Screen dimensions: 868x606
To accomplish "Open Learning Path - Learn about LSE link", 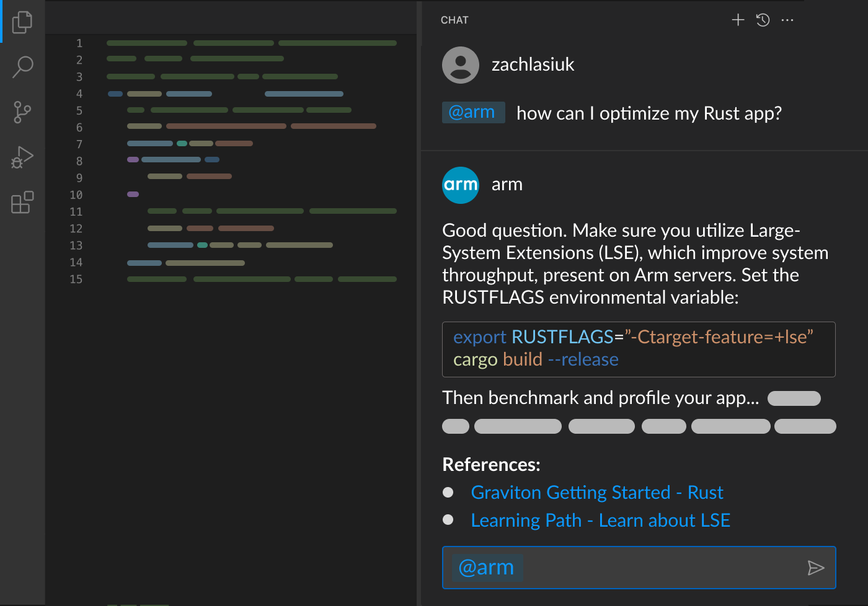I will [x=601, y=520].
